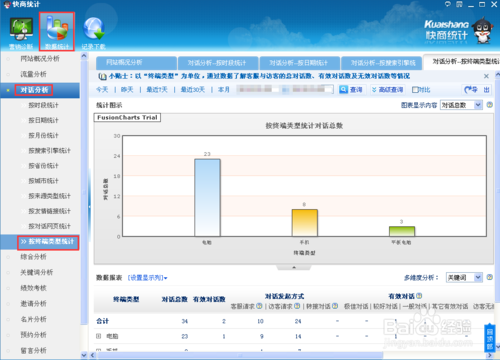Expand the 电脑 row in data table
The image size is (500, 360).
click(98, 336)
